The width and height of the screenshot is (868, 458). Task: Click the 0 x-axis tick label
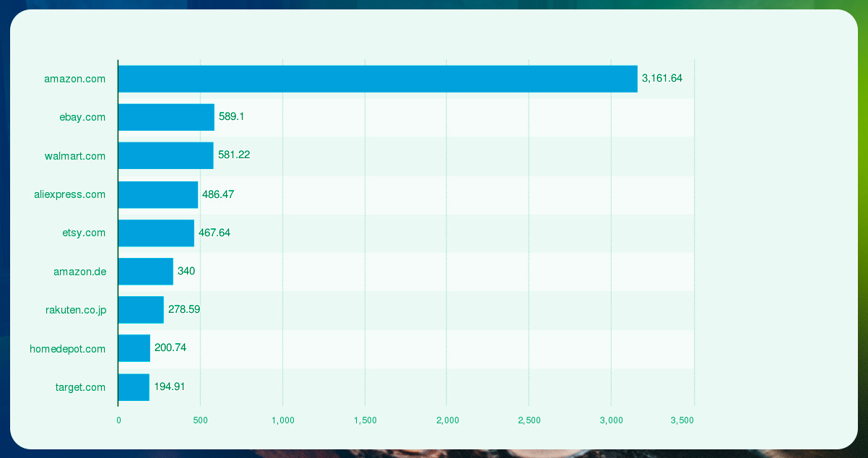pos(118,420)
